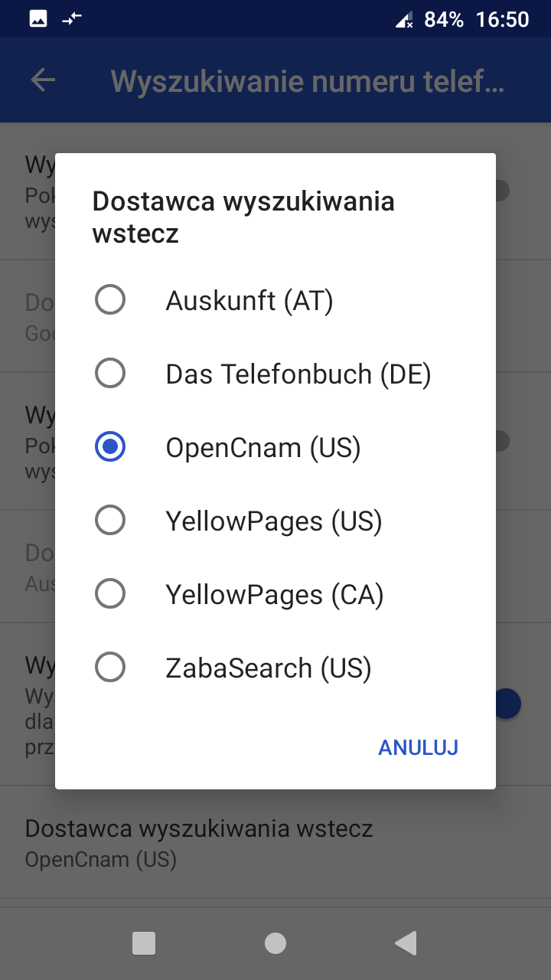Tap the image notification icon in status bar

pos(38,19)
